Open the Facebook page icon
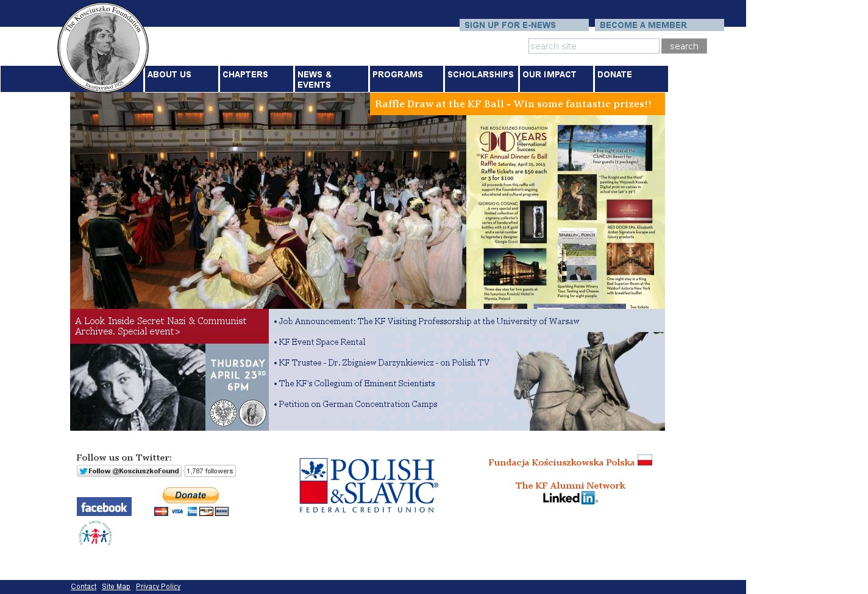This screenshot has height=594, width=868. [x=104, y=506]
